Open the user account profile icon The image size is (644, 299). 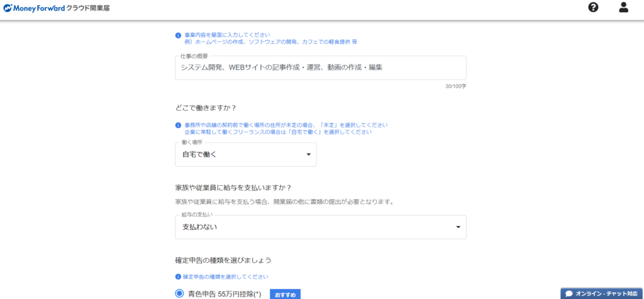click(623, 8)
